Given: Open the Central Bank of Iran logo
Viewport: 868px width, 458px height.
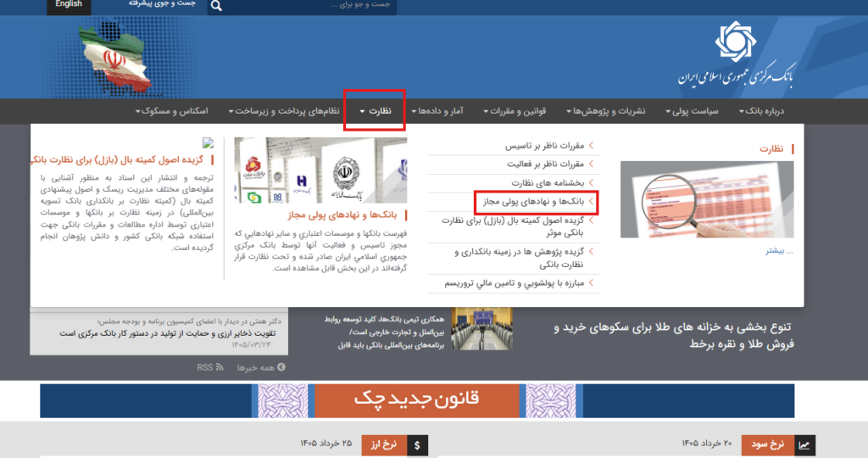Looking at the screenshot, I should tap(736, 54).
